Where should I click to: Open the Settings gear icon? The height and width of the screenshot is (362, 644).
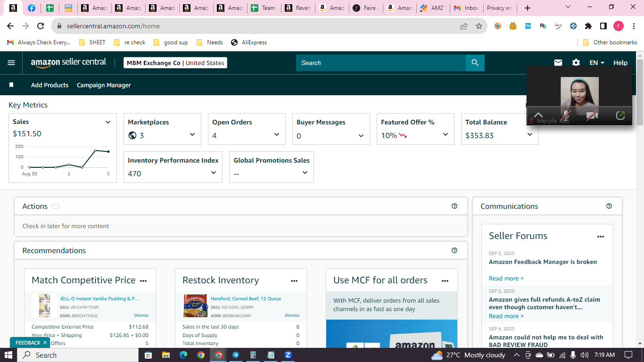point(576,63)
